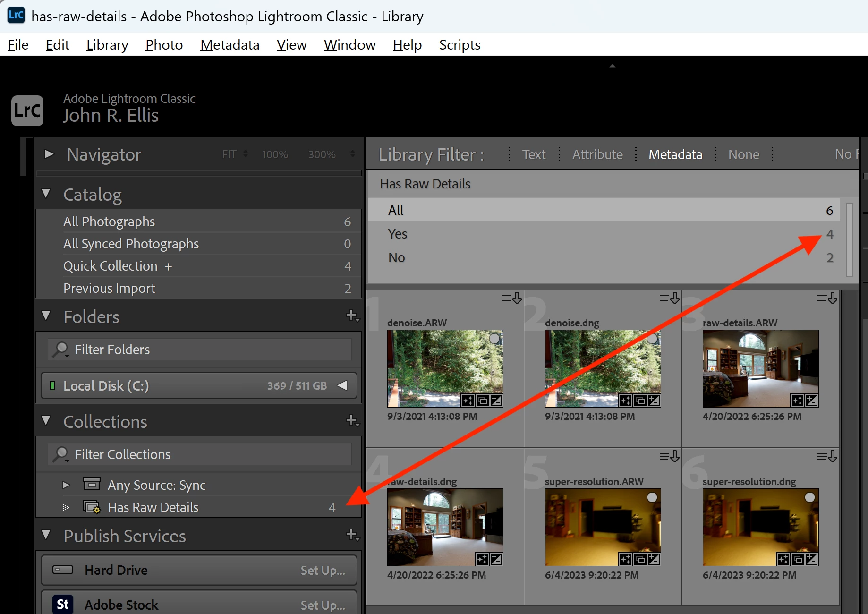Select the super-resolution.dng thumbnail
The height and width of the screenshot is (614, 868).
pyautogui.click(x=761, y=527)
